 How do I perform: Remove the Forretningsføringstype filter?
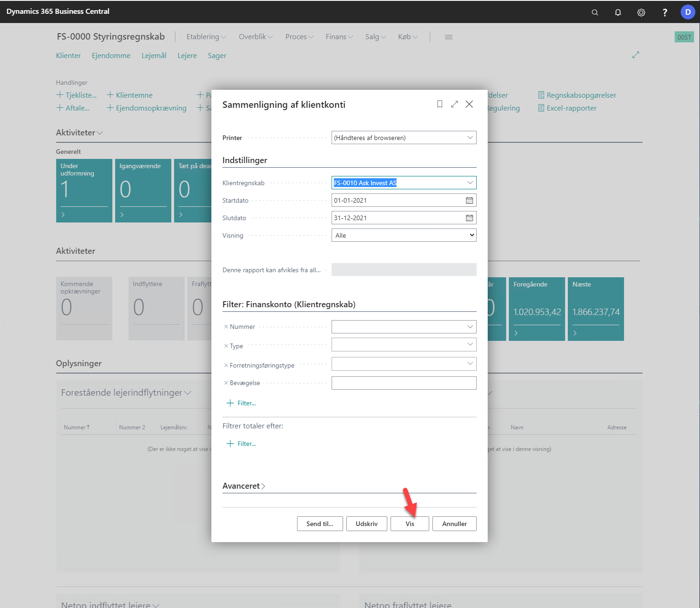pos(226,365)
